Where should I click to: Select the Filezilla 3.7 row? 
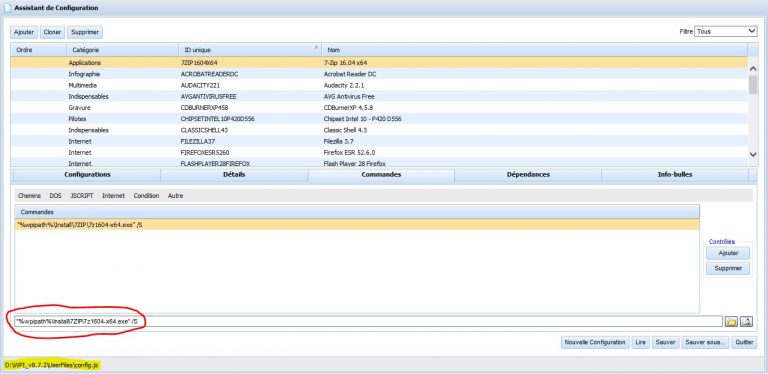pyautogui.click(x=379, y=141)
